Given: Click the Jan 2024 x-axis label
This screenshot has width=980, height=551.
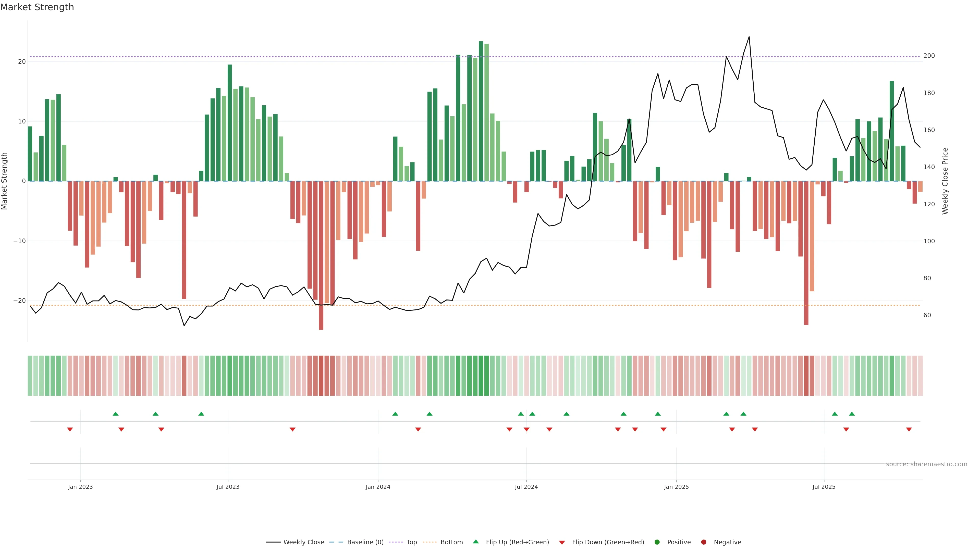Looking at the screenshot, I should (x=378, y=487).
